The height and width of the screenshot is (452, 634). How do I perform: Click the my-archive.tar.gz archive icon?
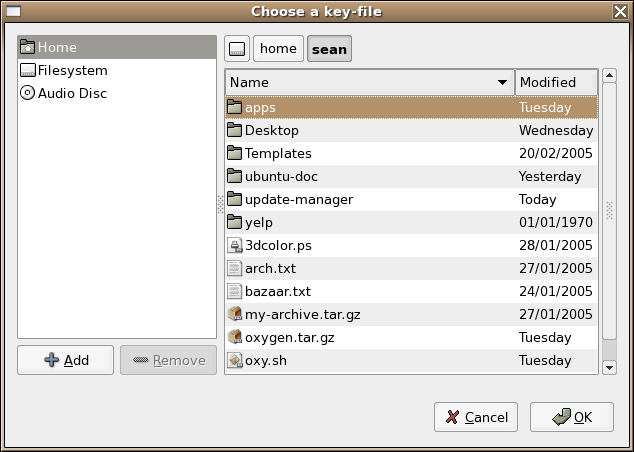tap(235, 314)
